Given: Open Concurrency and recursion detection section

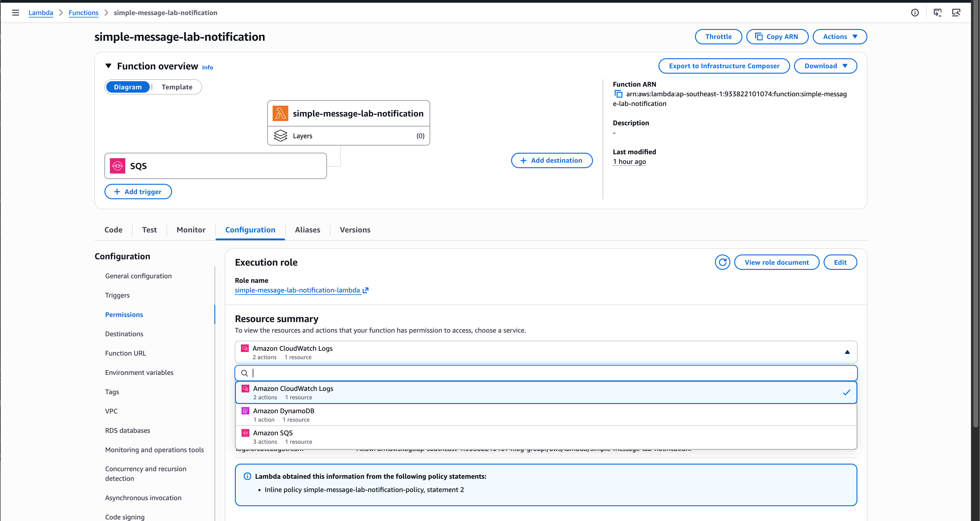Looking at the screenshot, I should (x=146, y=474).
